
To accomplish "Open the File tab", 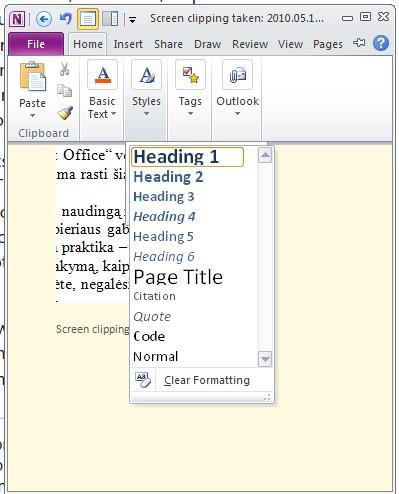I will [36, 44].
